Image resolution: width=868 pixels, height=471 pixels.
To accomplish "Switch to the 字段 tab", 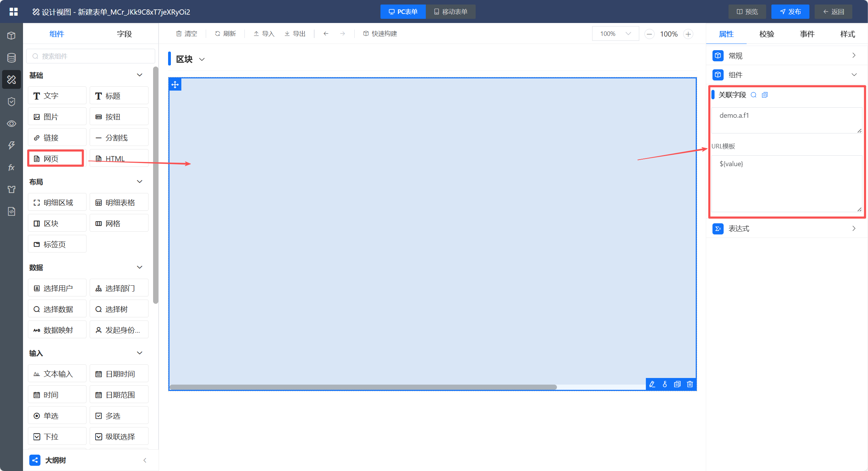I will [x=124, y=34].
